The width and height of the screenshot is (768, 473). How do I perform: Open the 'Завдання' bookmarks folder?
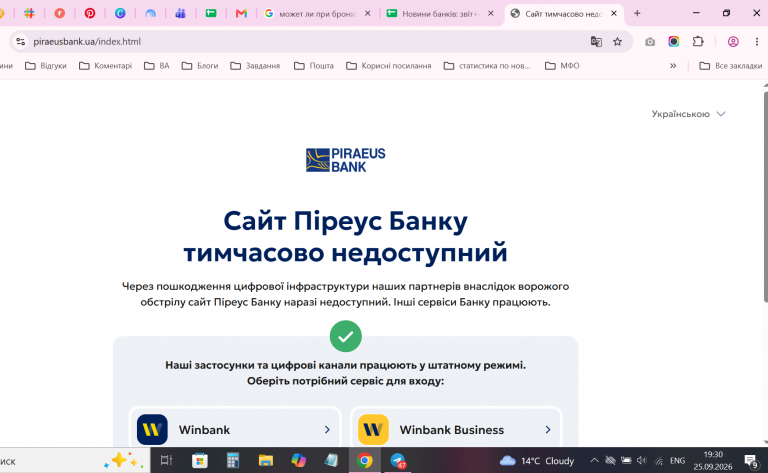pos(255,66)
